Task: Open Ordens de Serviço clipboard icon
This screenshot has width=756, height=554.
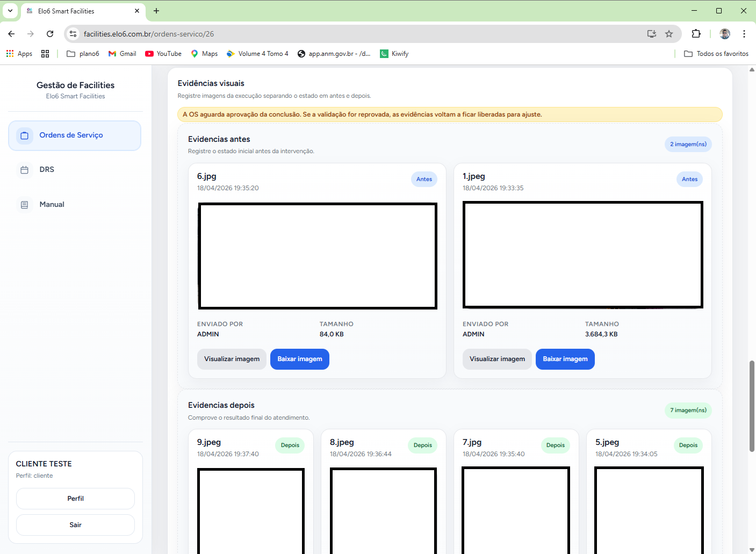Action: [x=24, y=135]
